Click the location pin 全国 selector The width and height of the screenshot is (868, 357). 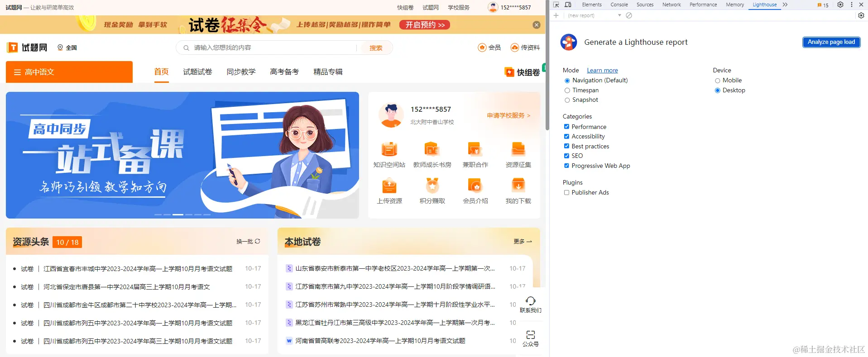point(67,48)
